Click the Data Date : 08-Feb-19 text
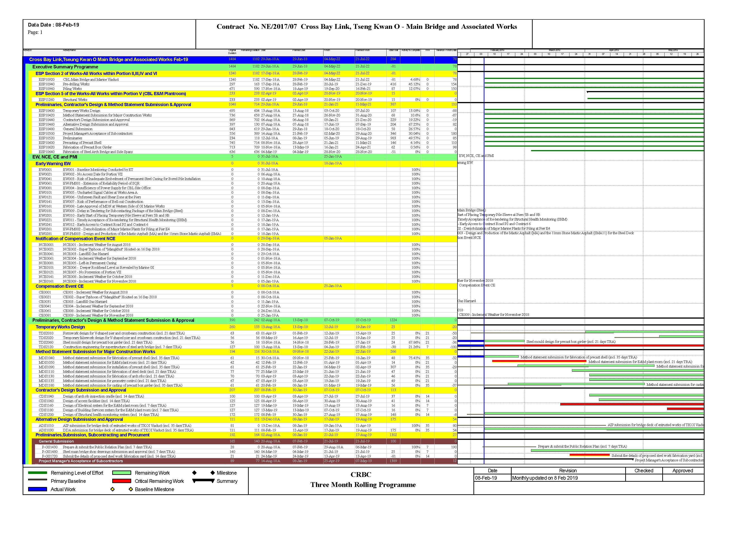The image size is (756, 535). coord(53,25)
